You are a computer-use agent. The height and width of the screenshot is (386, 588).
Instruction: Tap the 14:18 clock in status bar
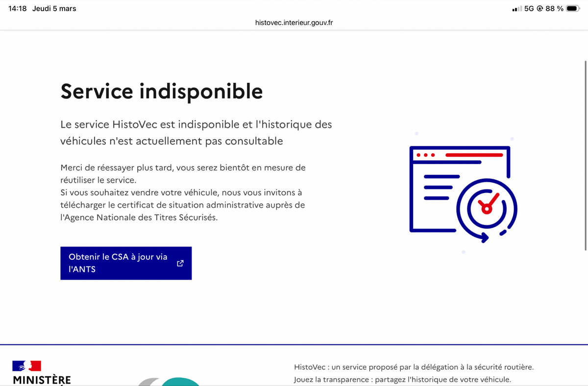[x=18, y=8]
